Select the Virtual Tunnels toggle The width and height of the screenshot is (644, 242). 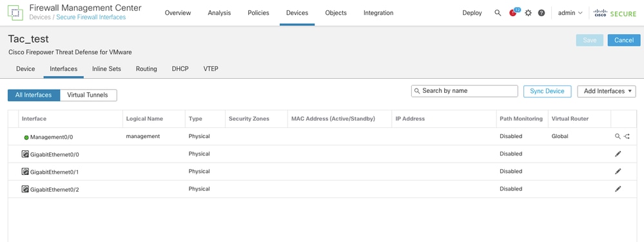pos(88,95)
